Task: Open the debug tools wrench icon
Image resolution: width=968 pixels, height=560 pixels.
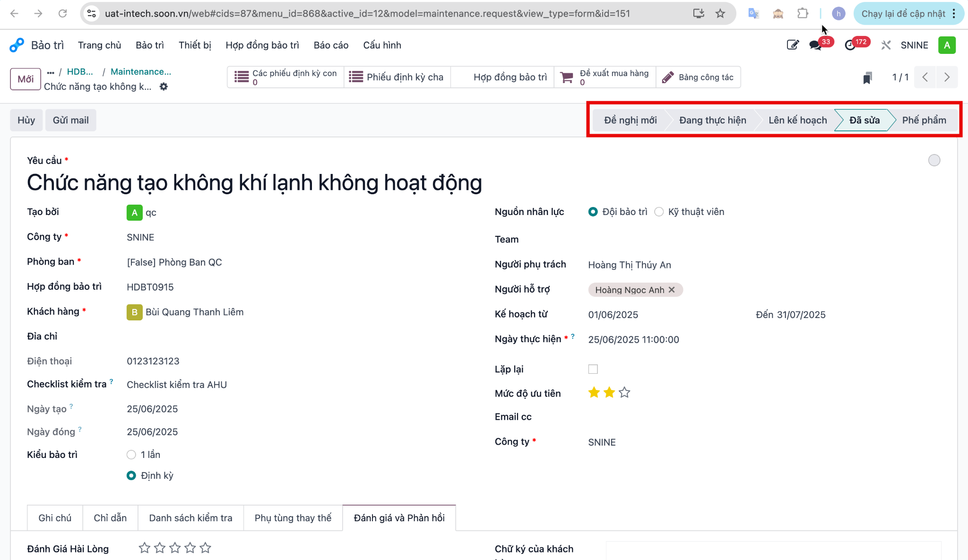Action: click(x=886, y=45)
